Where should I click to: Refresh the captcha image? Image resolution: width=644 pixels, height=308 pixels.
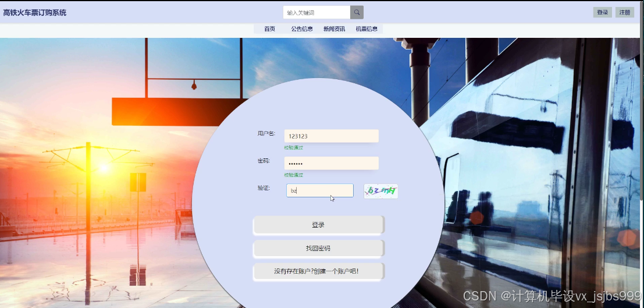coord(380,191)
